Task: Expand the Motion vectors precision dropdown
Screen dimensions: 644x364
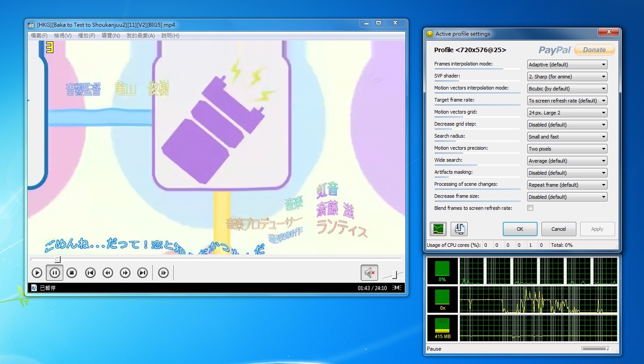Action: pyautogui.click(x=567, y=149)
